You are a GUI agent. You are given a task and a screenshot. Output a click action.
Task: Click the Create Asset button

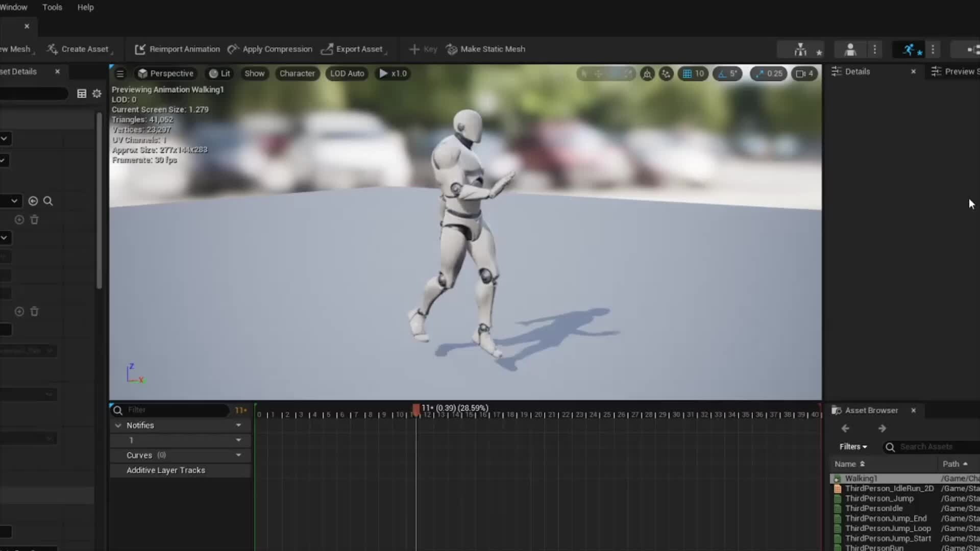click(x=80, y=49)
